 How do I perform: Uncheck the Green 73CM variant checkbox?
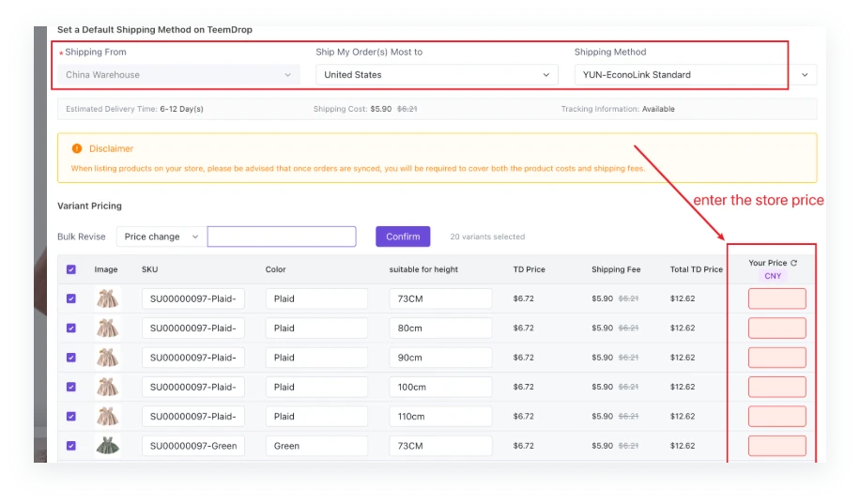(71, 446)
